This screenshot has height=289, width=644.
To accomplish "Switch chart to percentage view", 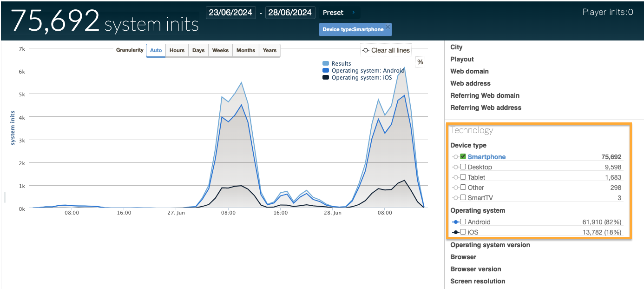I will point(420,62).
